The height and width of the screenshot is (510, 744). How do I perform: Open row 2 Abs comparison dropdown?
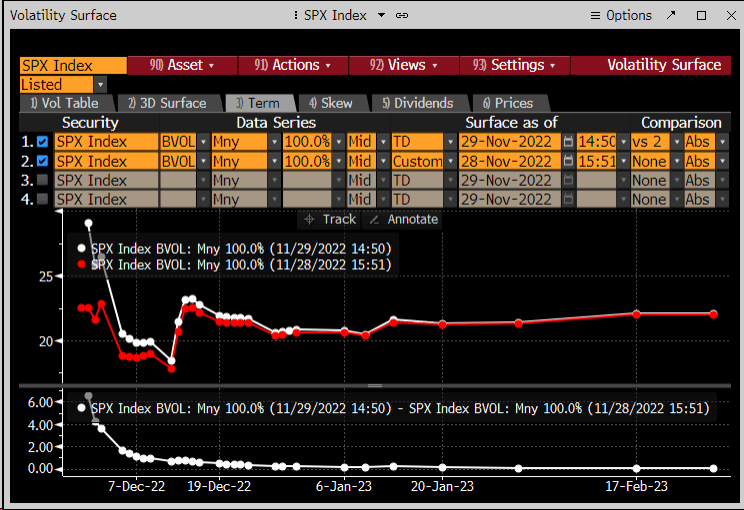(722, 161)
